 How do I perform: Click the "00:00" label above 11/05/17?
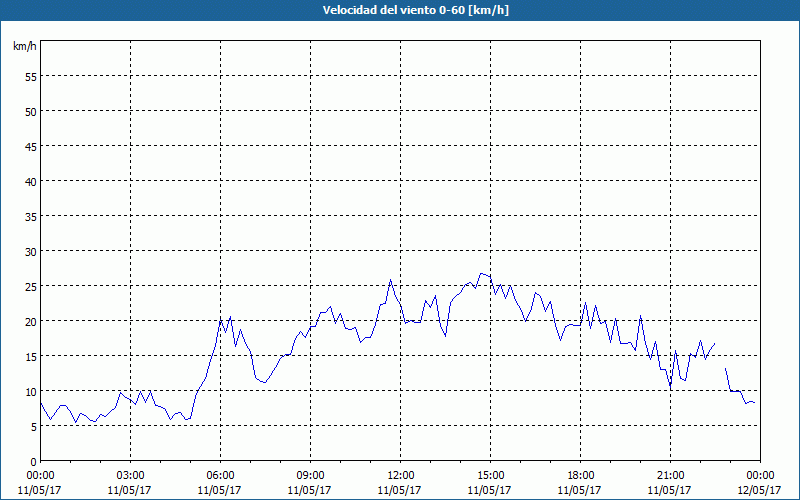coord(40,476)
